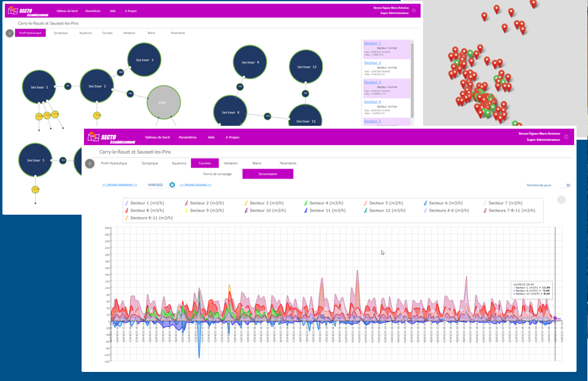Click the Nombre de jours input field
The image size is (588, 381).
point(565,185)
